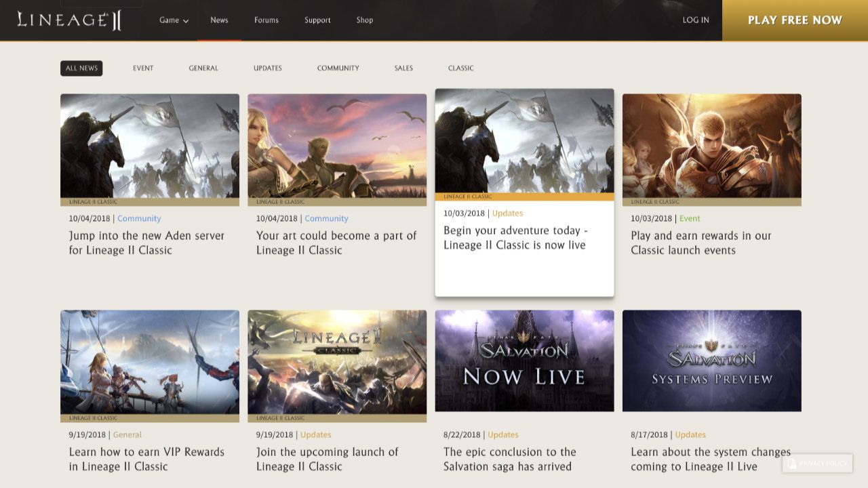Click the PLAY FREE NOW button
The width and height of the screenshot is (868, 488).
pyautogui.click(x=795, y=20)
